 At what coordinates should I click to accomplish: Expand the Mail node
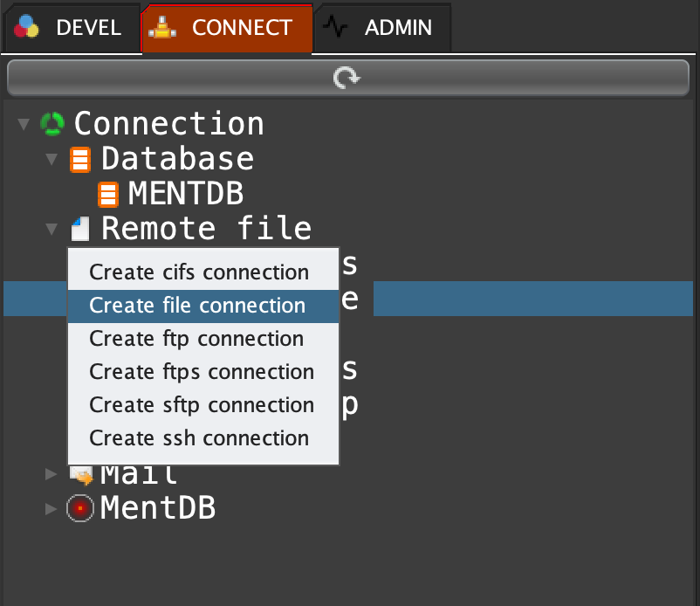coord(51,474)
